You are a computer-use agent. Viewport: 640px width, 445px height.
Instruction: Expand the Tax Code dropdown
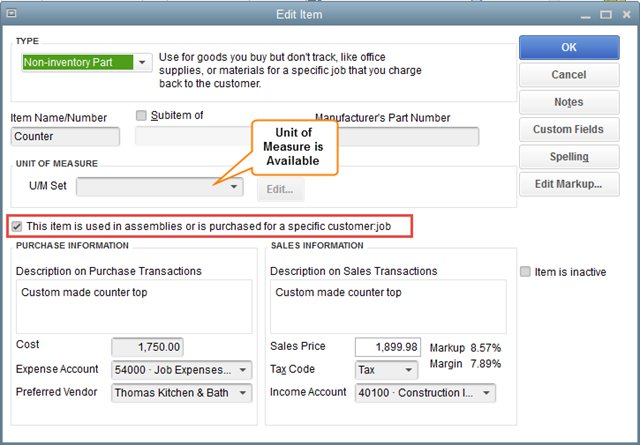pos(410,370)
